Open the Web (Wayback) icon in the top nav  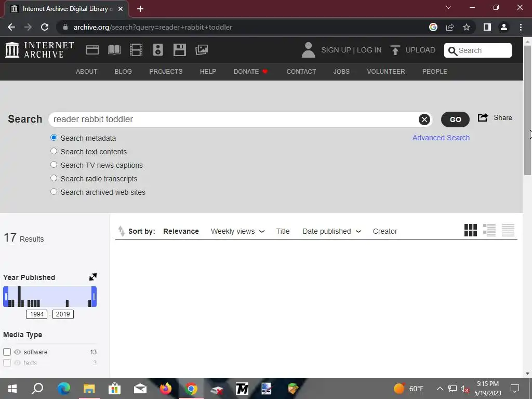92,50
